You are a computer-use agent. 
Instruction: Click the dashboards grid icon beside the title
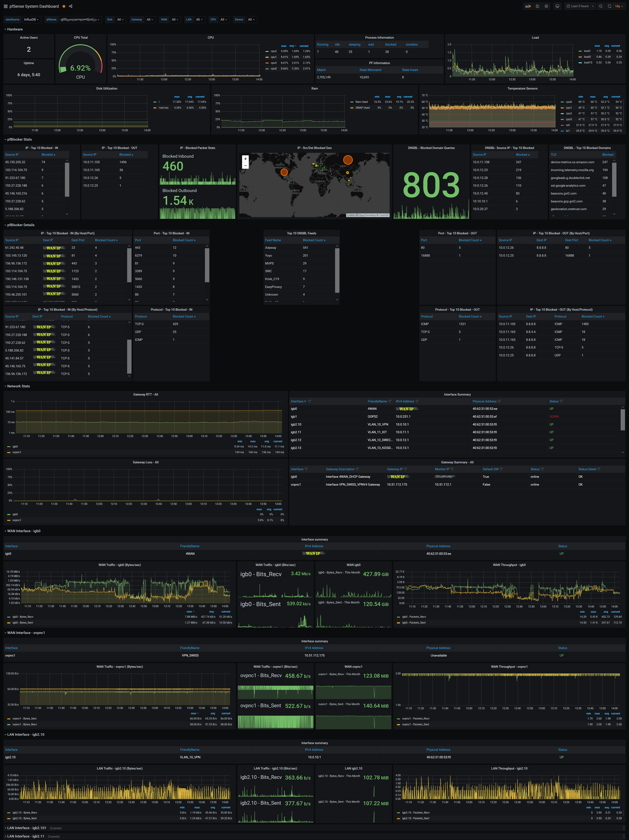pos(6,7)
